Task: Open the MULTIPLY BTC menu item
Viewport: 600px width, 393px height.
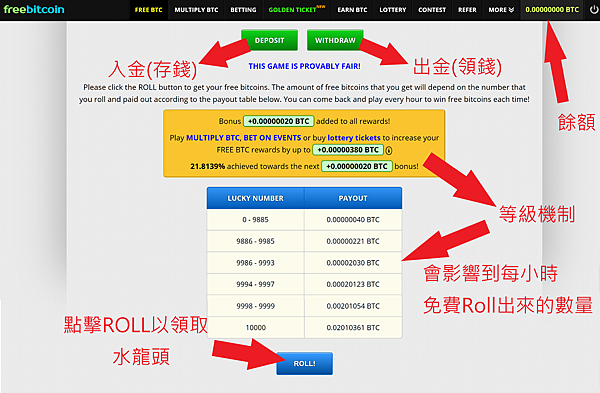Action: tap(196, 10)
